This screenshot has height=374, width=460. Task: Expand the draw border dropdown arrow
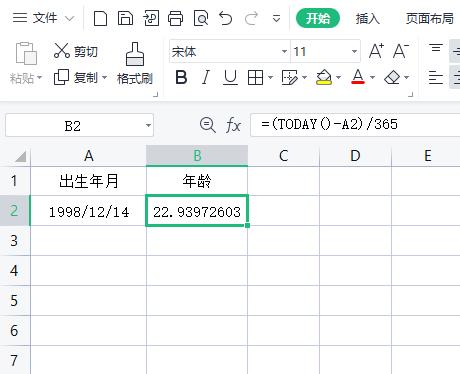tap(304, 78)
